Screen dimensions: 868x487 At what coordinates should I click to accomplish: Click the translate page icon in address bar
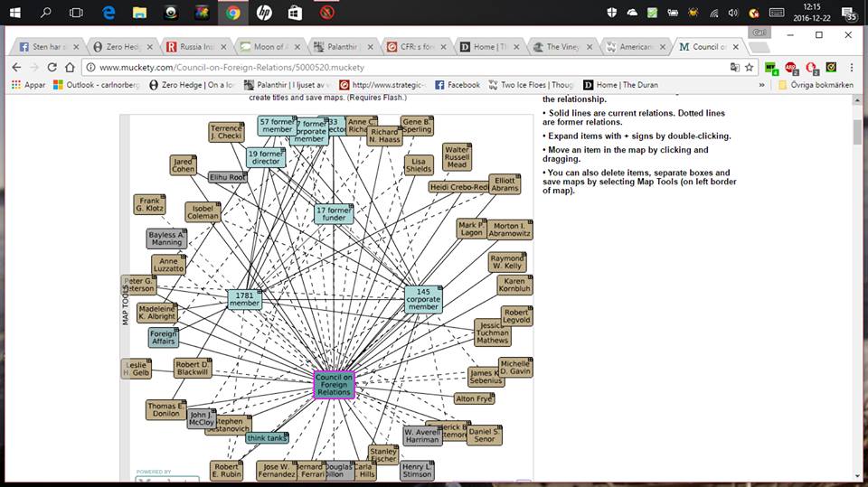click(x=734, y=68)
